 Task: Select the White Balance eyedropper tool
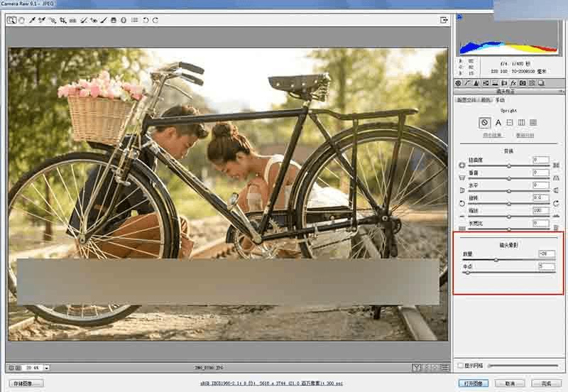[32, 21]
